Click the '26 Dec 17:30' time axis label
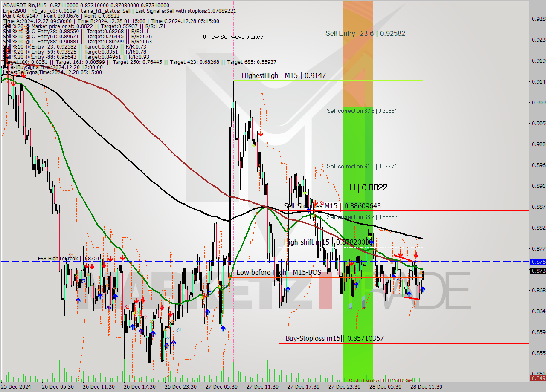Image resolution: width=546 pixels, height=392 pixels. [x=140, y=387]
